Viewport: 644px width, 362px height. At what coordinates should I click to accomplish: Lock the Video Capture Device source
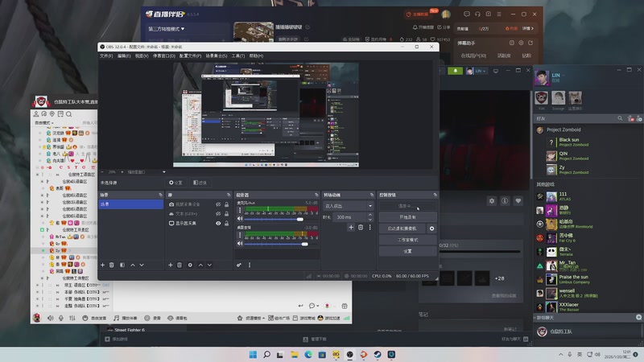tap(226, 204)
